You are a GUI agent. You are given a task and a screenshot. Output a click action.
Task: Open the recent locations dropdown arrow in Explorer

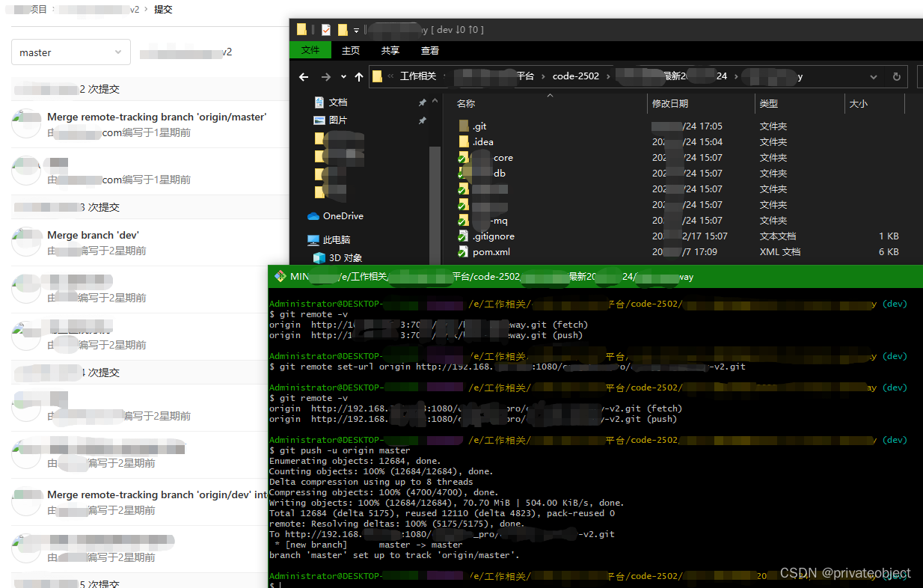point(343,77)
